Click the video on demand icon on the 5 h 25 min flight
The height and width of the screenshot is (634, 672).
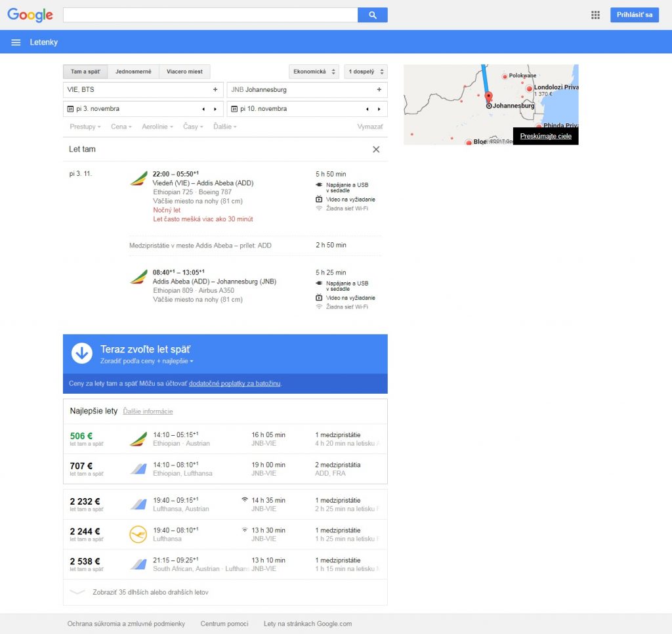[x=319, y=297]
